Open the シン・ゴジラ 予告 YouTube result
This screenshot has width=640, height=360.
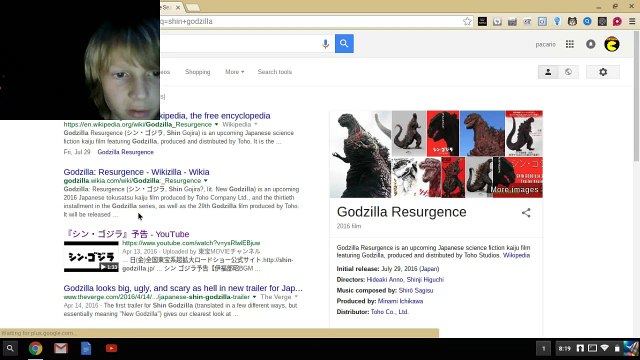[127, 234]
